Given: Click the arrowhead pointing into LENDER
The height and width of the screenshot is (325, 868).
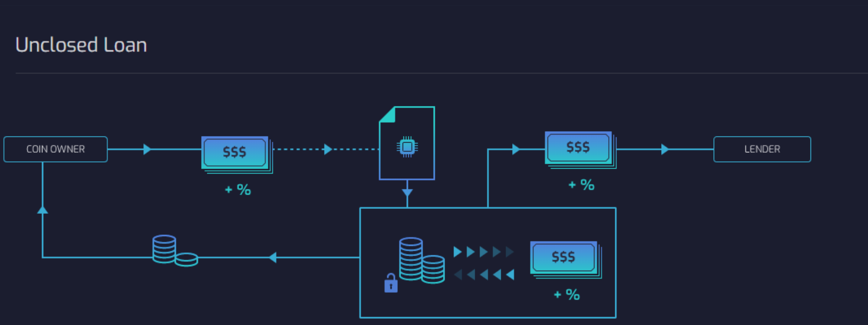Looking at the screenshot, I should tap(665, 149).
